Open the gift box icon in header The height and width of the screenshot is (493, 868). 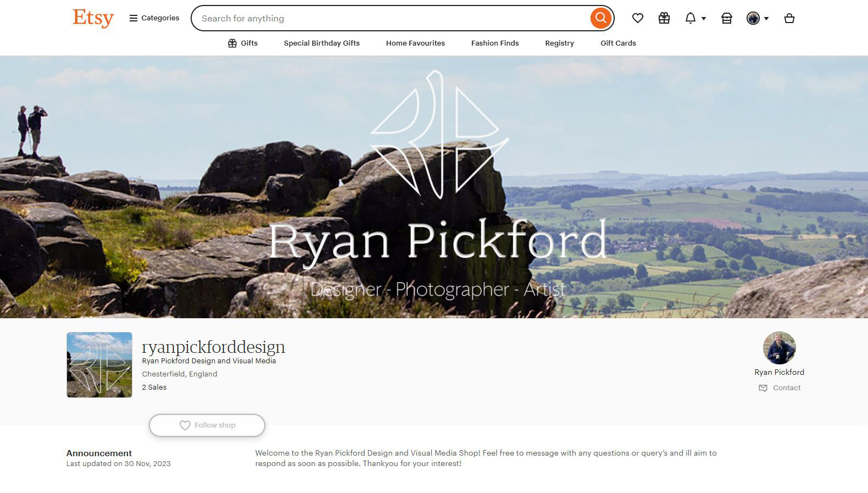tap(664, 18)
